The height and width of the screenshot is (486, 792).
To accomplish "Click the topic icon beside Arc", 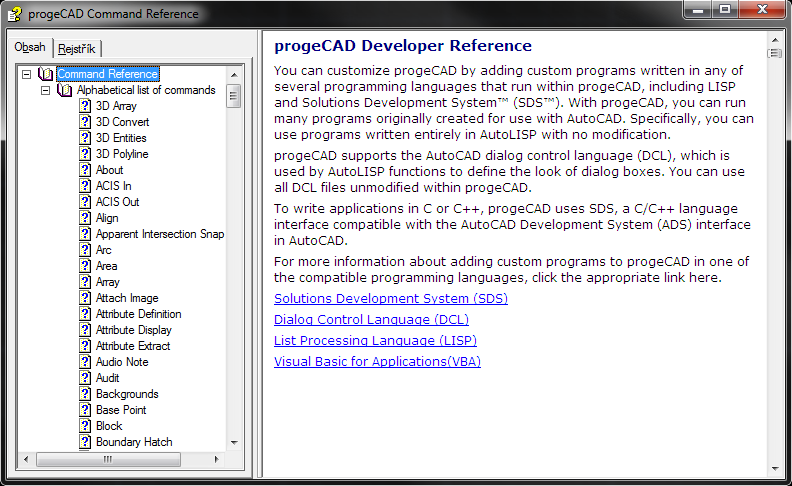I will pos(85,250).
